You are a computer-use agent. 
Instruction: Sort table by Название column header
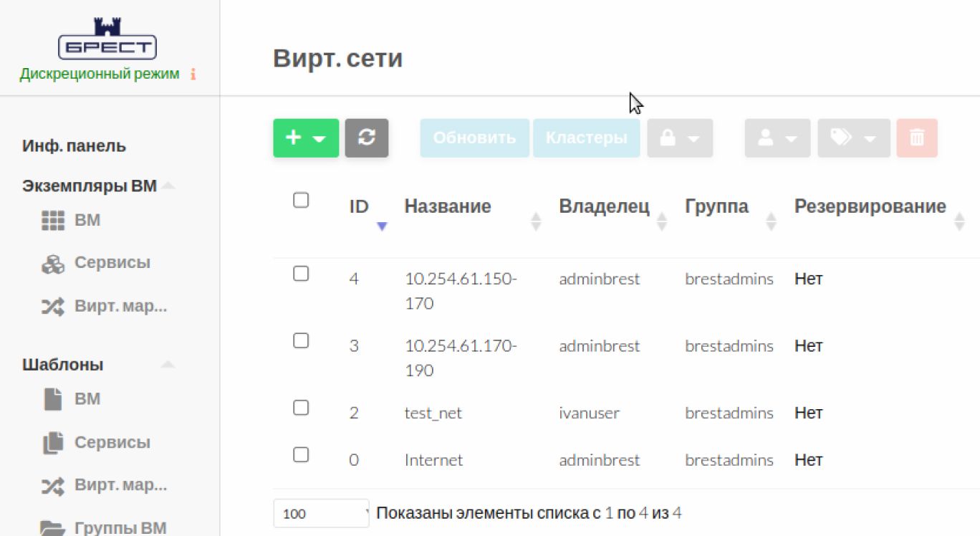pyautogui.click(x=448, y=207)
